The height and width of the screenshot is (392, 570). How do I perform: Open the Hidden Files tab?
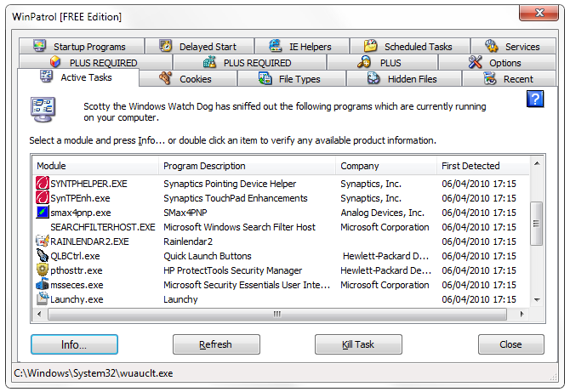point(404,78)
